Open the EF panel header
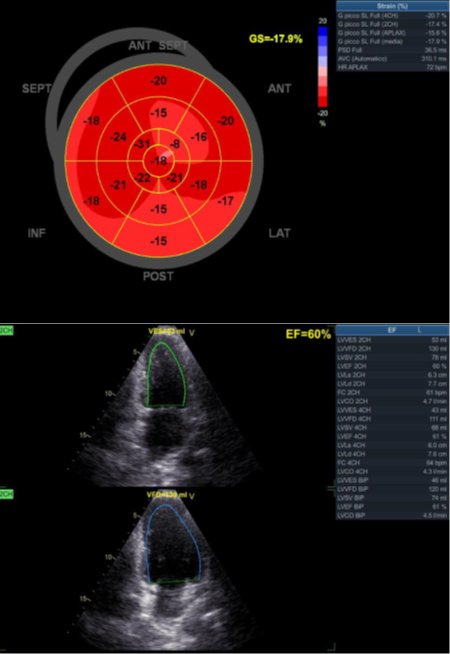This screenshot has width=450, height=654. click(392, 330)
